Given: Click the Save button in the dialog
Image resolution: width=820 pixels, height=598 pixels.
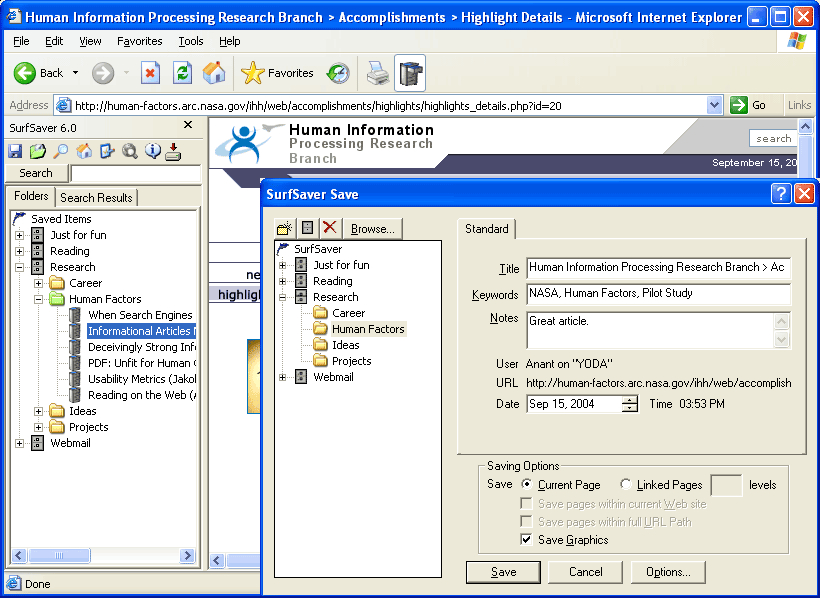Looking at the screenshot, I should pyautogui.click(x=503, y=572).
